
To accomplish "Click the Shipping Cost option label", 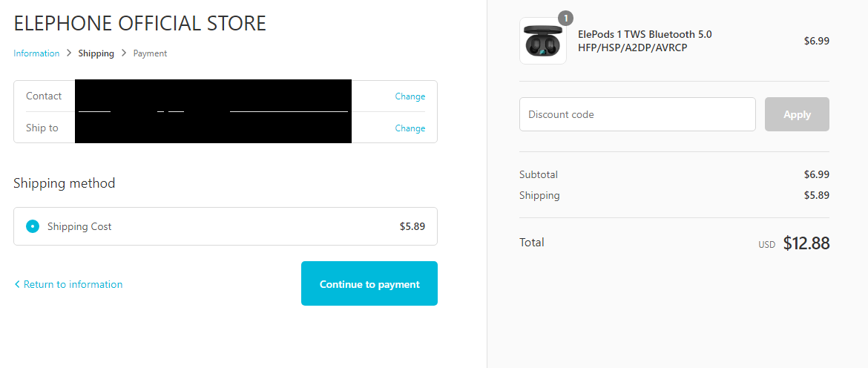I will point(79,226).
